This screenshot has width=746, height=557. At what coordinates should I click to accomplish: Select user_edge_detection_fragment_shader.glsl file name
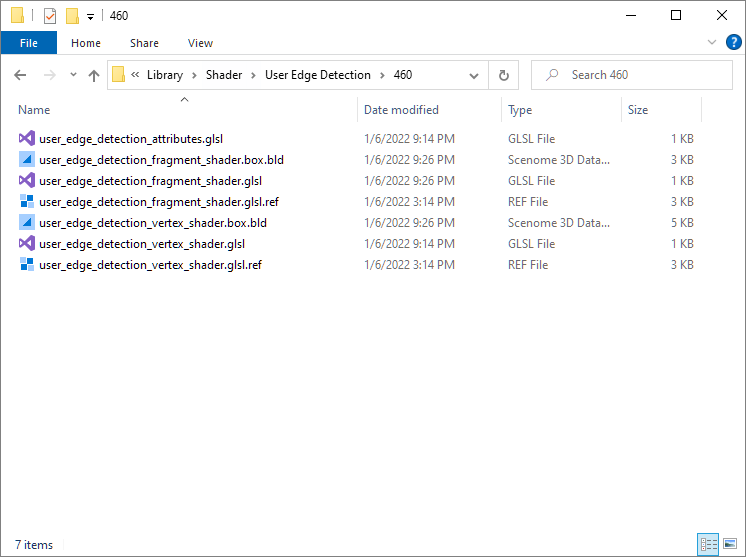click(x=150, y=181)
